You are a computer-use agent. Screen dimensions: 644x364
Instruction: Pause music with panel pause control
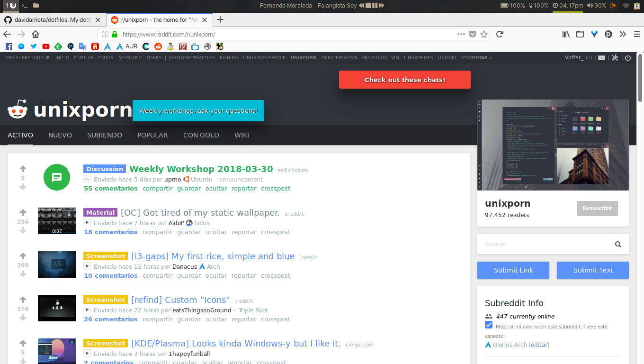click(374, 6)
